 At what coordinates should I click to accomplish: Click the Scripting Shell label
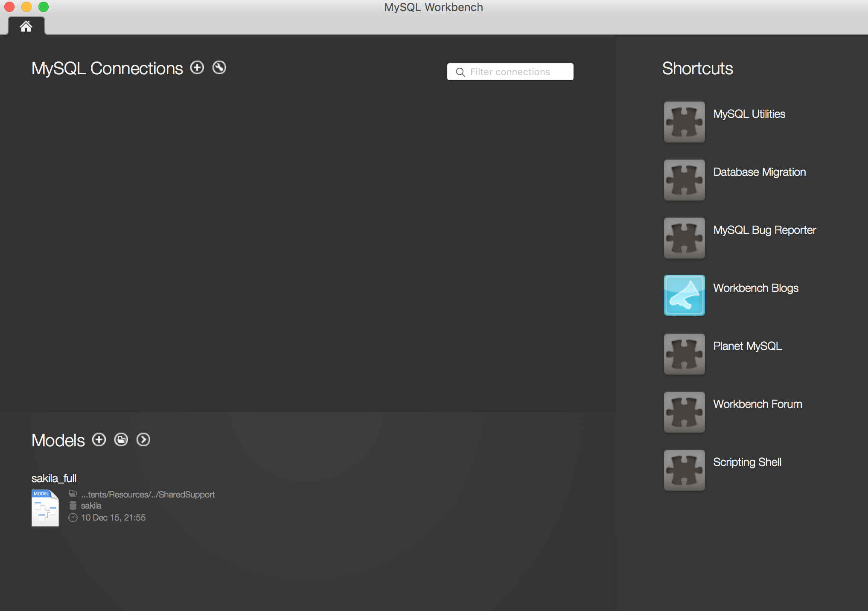pos(747,462)
